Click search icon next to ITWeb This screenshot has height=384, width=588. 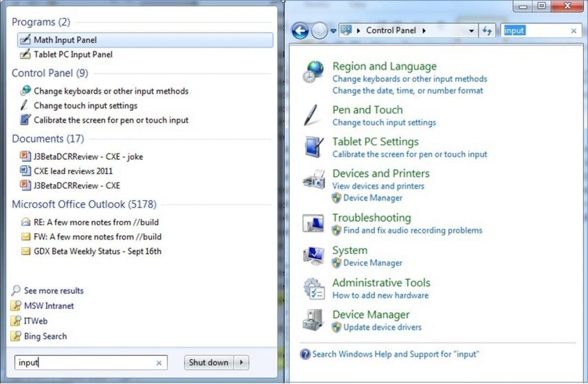click(16, 321)
